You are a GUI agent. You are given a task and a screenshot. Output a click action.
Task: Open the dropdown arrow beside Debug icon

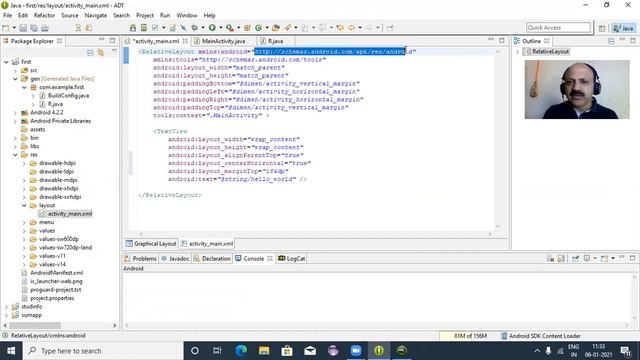(x=203, y=28)
